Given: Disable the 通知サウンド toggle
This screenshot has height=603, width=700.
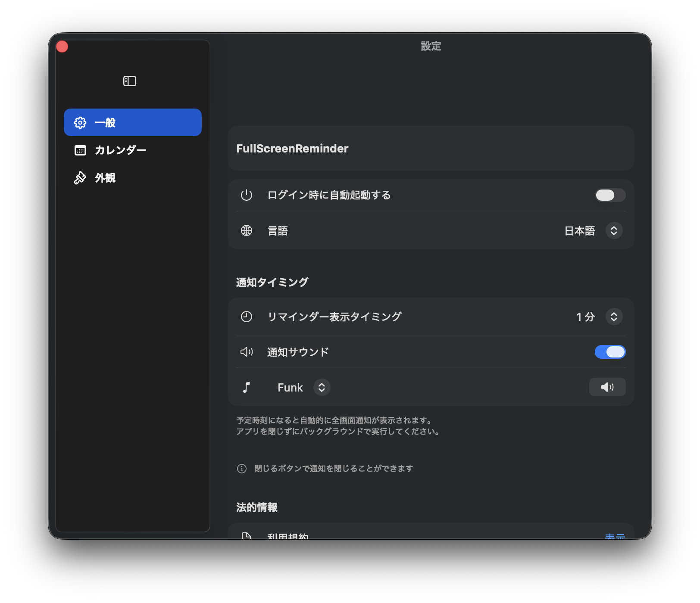Looking at the screenshot, I should pos(609,352).
